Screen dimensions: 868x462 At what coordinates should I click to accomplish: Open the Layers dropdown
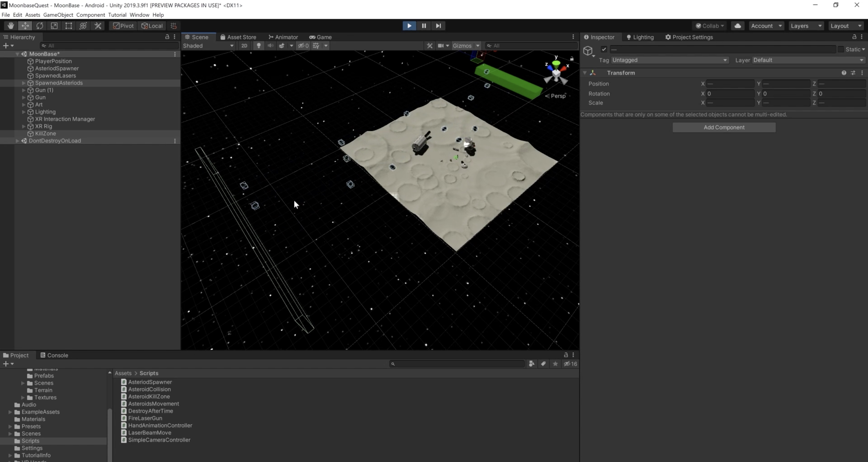[x=806, y=26]
